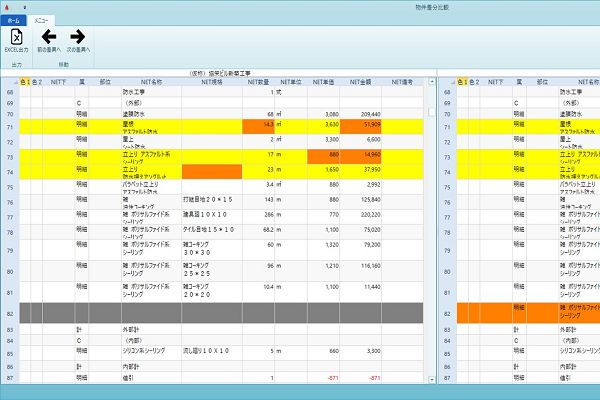Screen dimensions: 600x400
Task: Select the orange row 82 in right grid
Action: pos(528,313)
